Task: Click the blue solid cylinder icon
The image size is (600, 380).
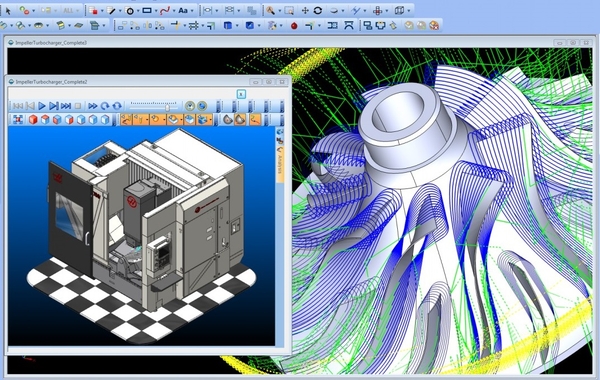Action: (228, 26)
